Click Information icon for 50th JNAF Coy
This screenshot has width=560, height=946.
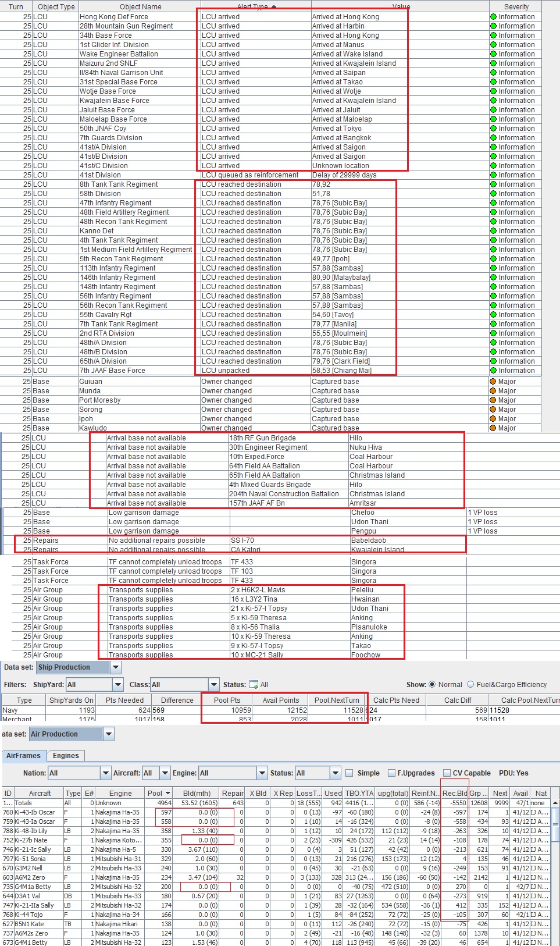coord(494,129)
